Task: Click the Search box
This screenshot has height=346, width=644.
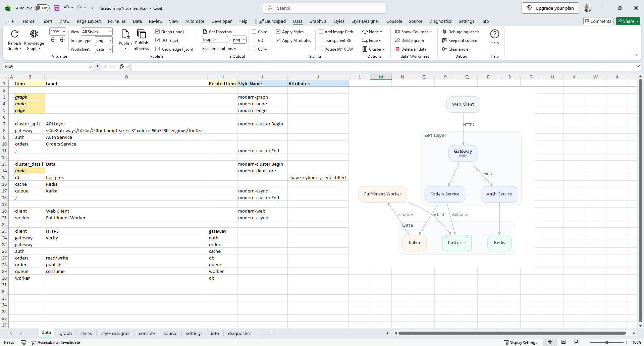Action: tap(325, 8)
